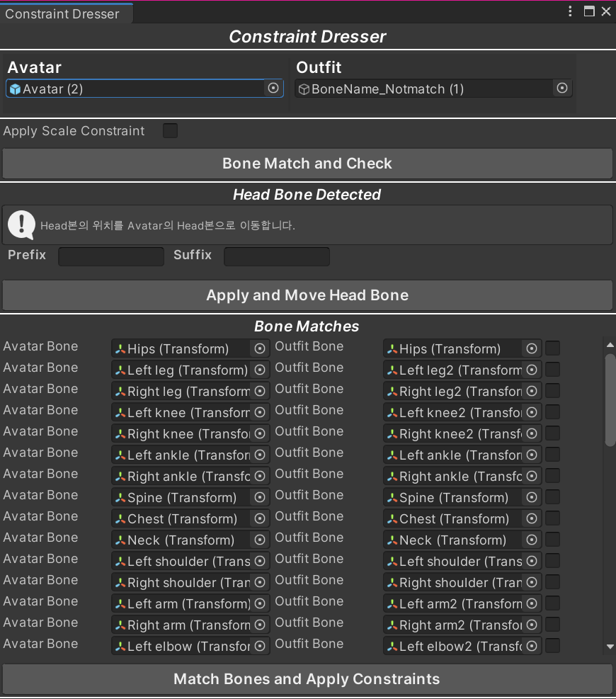Tick the checkbox on the Left knee2 row

pos(553,412)
